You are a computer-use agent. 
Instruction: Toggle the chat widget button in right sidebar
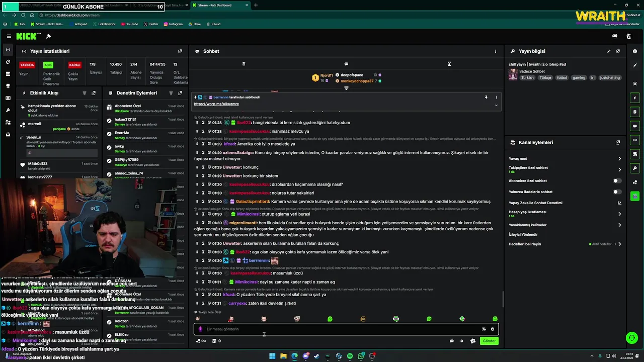click(635, 126)
